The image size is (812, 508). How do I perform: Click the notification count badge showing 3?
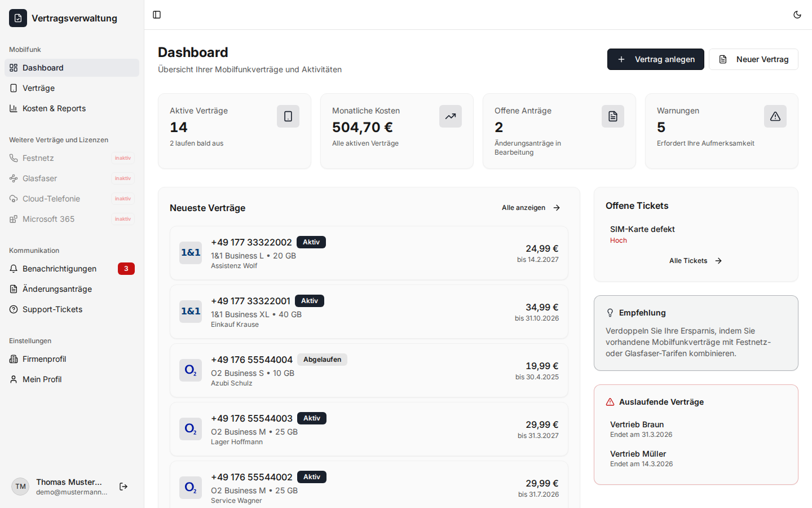click(126, 269)
